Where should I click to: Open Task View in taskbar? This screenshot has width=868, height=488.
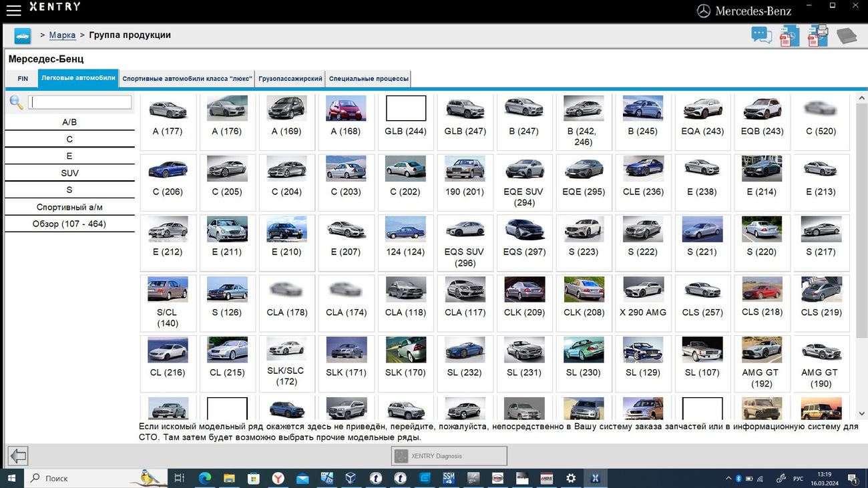pos(179,478)
